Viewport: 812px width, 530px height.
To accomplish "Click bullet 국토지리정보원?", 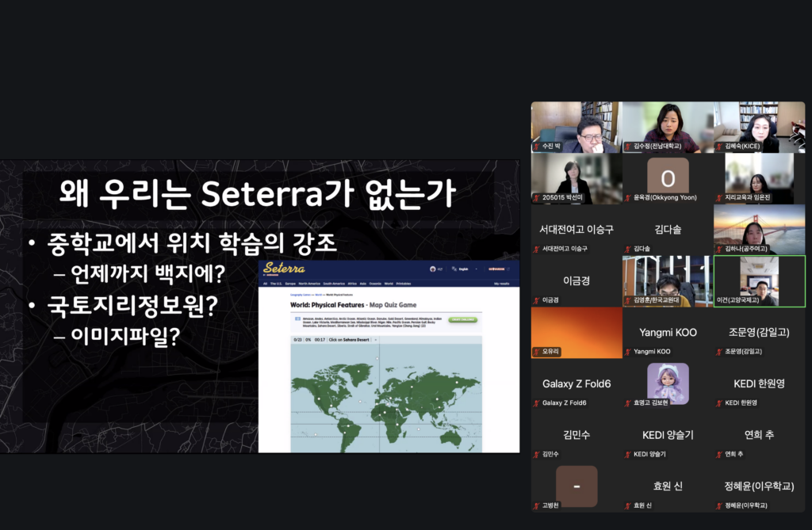I will click(132, 305).
